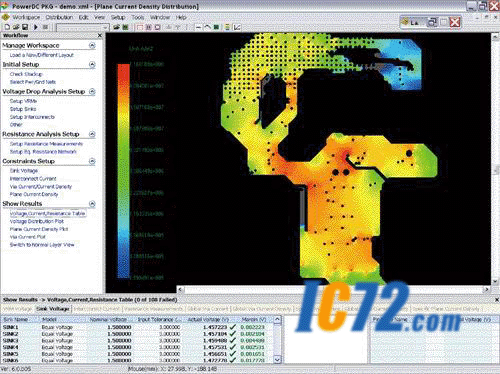Viewport: 500px width, 374px height.
Task: Collapse the Resistance Analysis Setup section
Action: tap(92, 134)
